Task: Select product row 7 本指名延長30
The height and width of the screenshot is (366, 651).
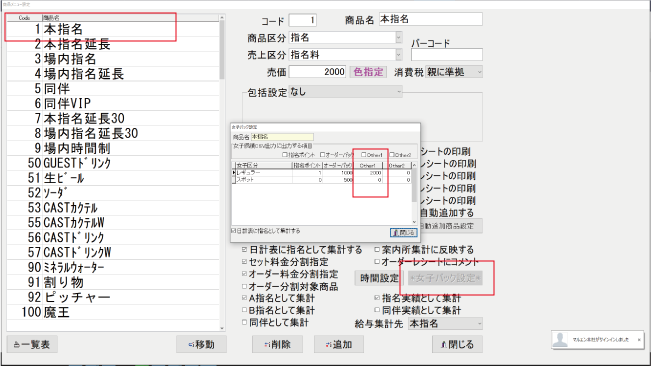Action: [113, 118]
